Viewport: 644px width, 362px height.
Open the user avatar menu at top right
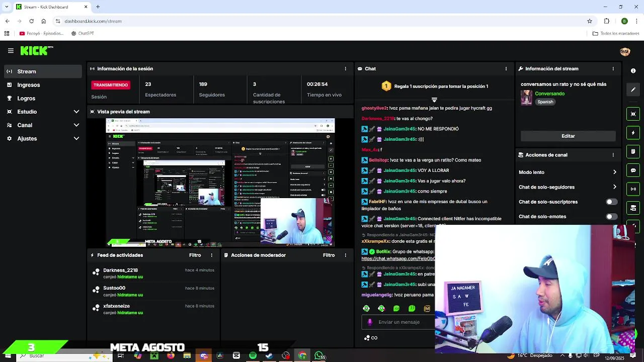click(x=625, y=52)
